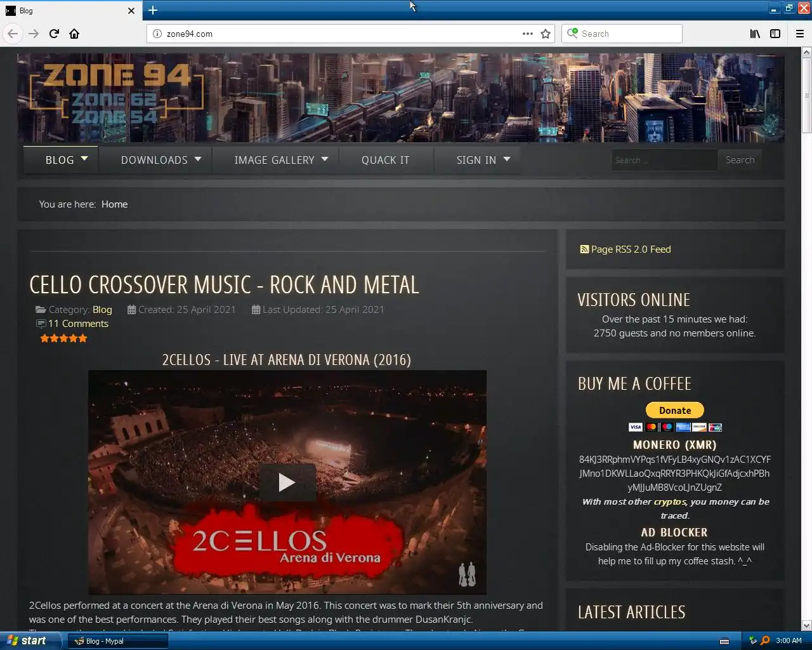
Task: Close the Blog tab
Action: pos(131,11)
